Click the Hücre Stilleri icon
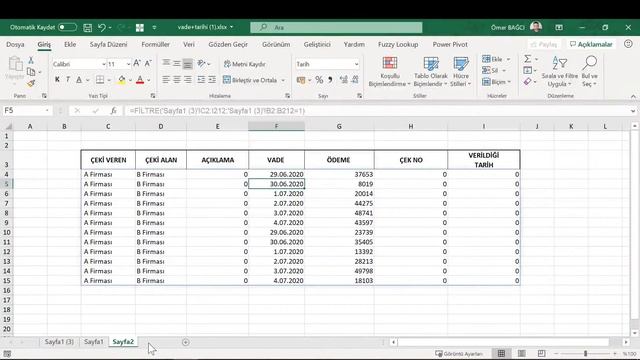640x360 pixels. click(x=461, y=63)
